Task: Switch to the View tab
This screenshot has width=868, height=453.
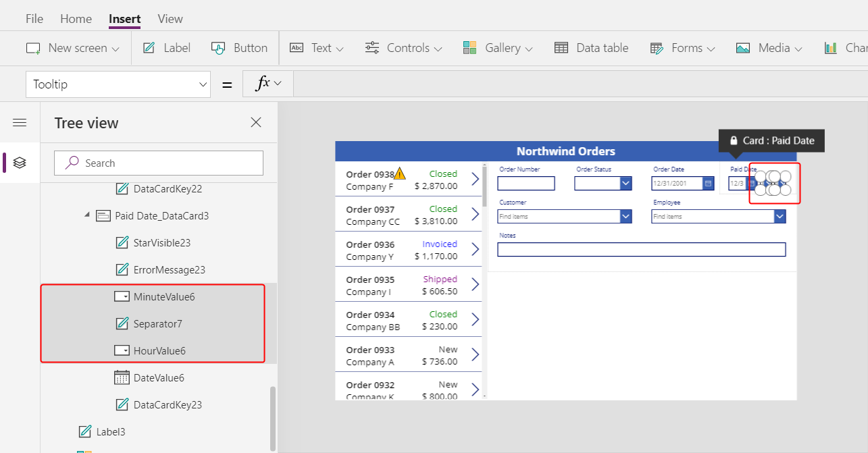Action: tap(170, 18)
